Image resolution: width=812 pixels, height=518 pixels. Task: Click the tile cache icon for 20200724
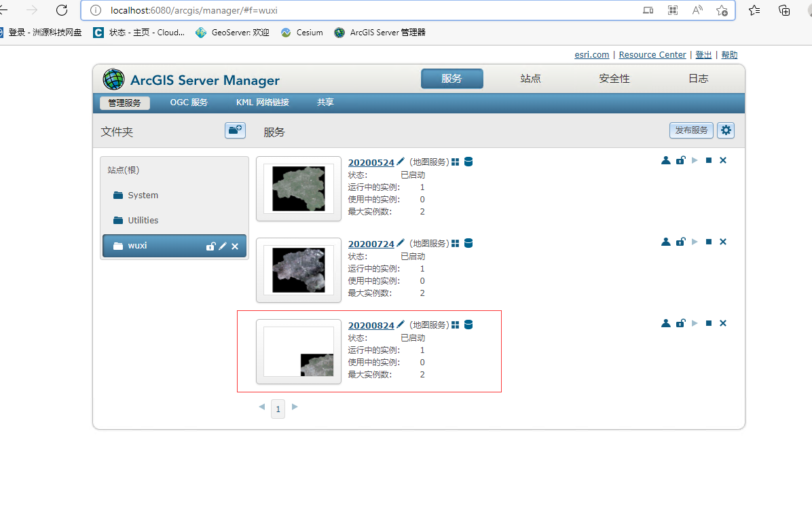click(456, 243)
